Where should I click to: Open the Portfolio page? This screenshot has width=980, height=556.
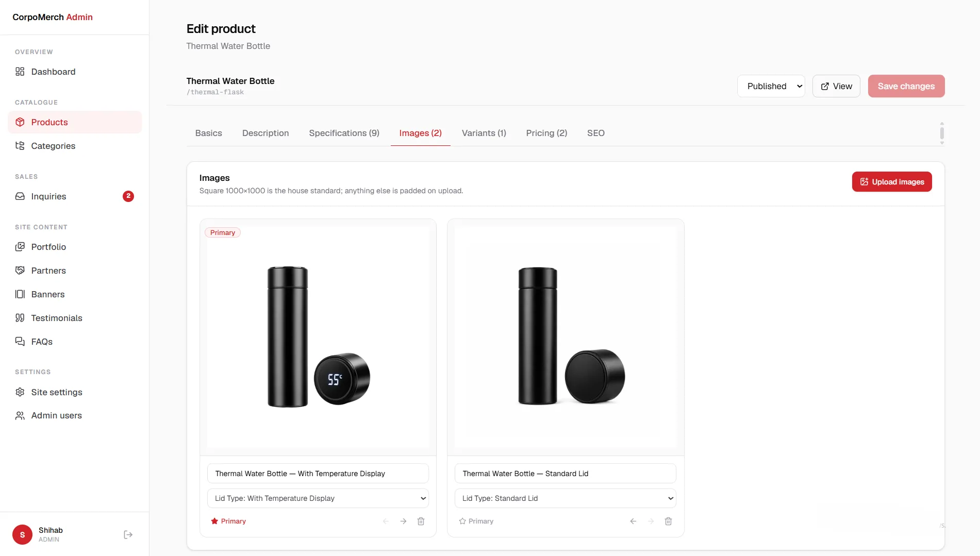[75, 247]
